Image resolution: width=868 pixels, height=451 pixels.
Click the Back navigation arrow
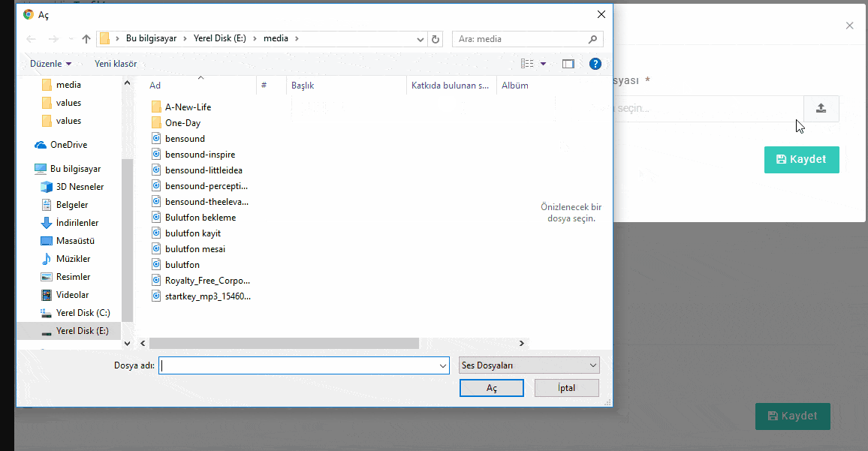tap(31, 39)
